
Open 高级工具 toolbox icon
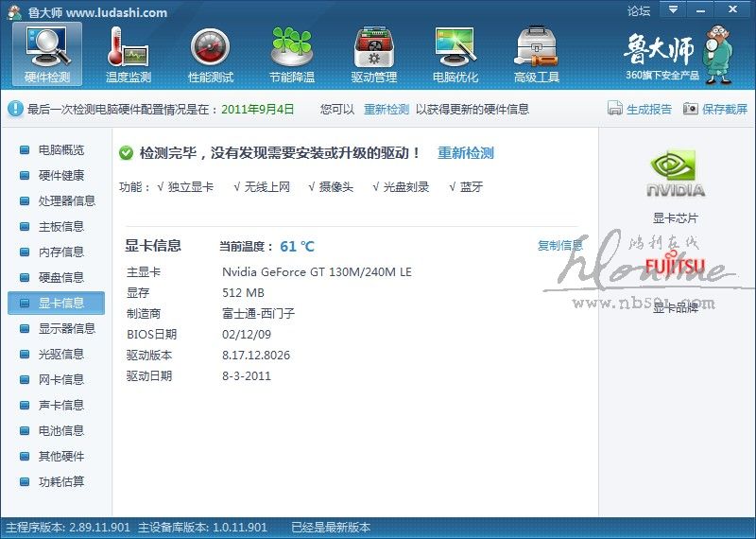(537, 54)
